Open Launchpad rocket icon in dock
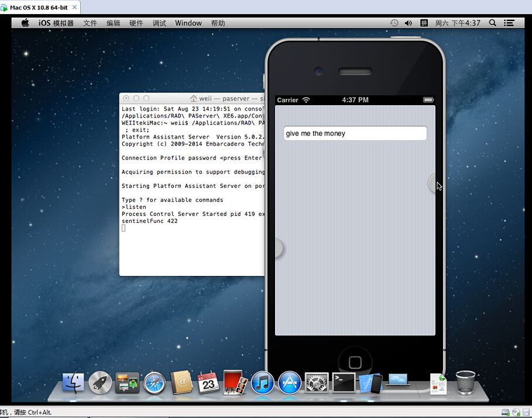Viewport: 532px width, 418px height. point(100,383)
